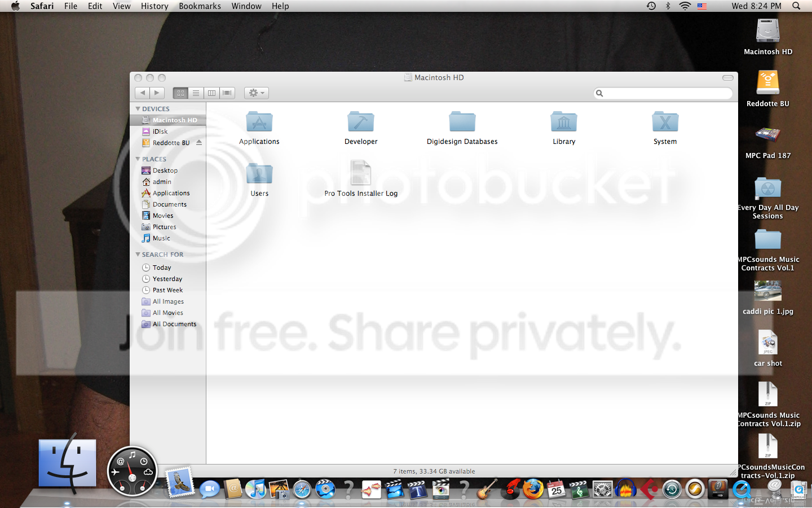Open MPC Pad 187 on the desktop
812x508 pixels.
(768, 134)
